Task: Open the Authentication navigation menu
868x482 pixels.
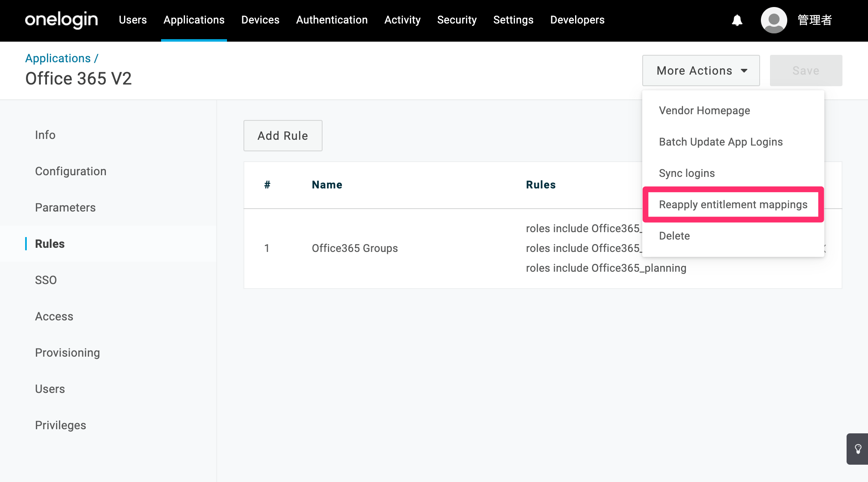Action: (332, 20)
